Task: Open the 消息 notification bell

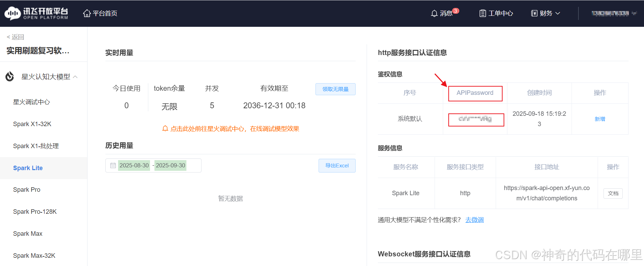Action: pyautogui.click(x=434, y=13)
